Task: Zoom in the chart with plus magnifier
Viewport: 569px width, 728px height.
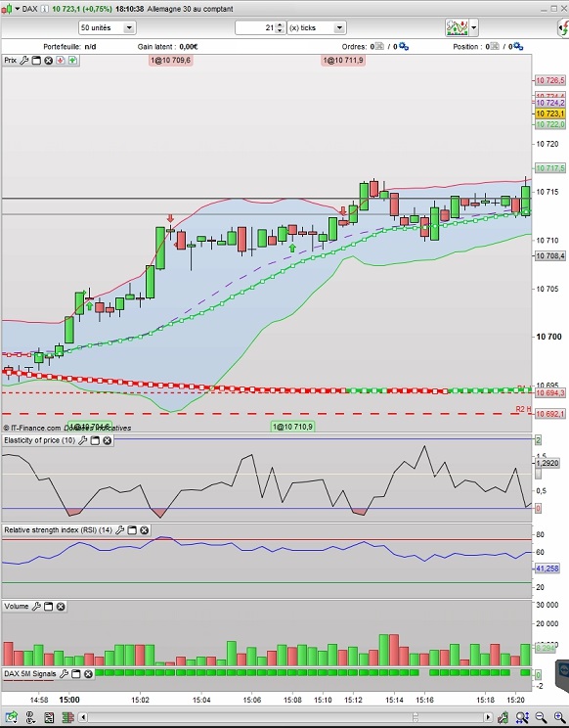Action: click(559, 718)
